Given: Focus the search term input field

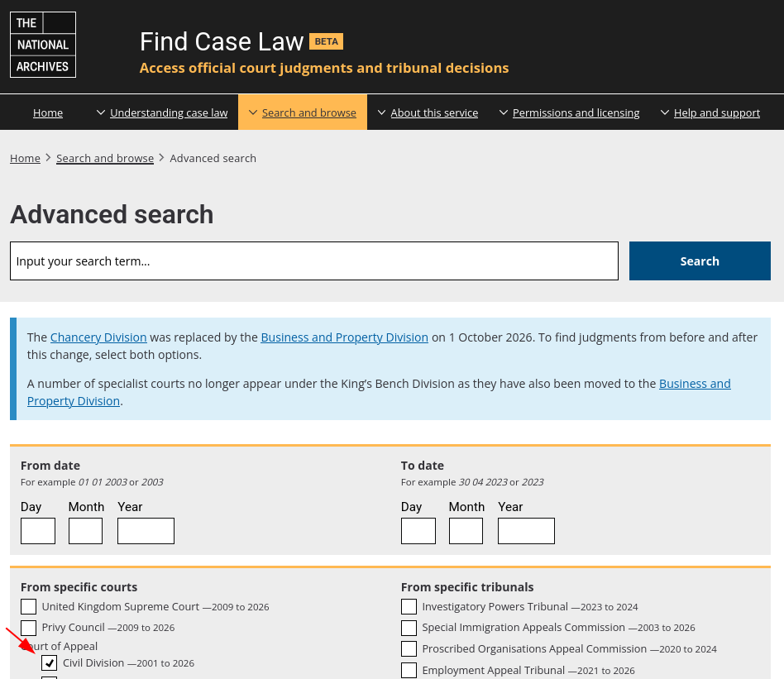Looking at the screenshot, I should point(314,261).
